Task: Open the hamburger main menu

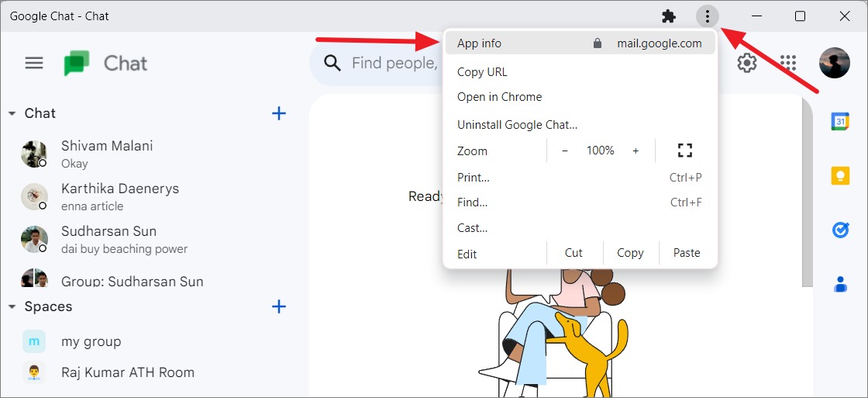Action: (x=34, y=63)
